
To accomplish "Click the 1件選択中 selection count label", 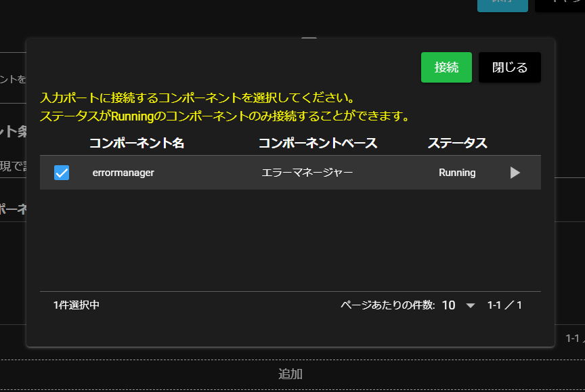I will (77, 305).
